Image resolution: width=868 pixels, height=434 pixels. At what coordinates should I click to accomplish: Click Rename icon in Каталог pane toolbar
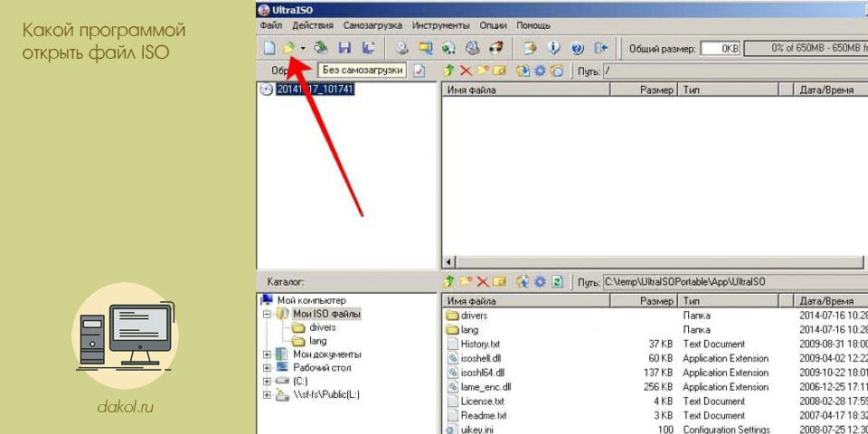(499, 282)
